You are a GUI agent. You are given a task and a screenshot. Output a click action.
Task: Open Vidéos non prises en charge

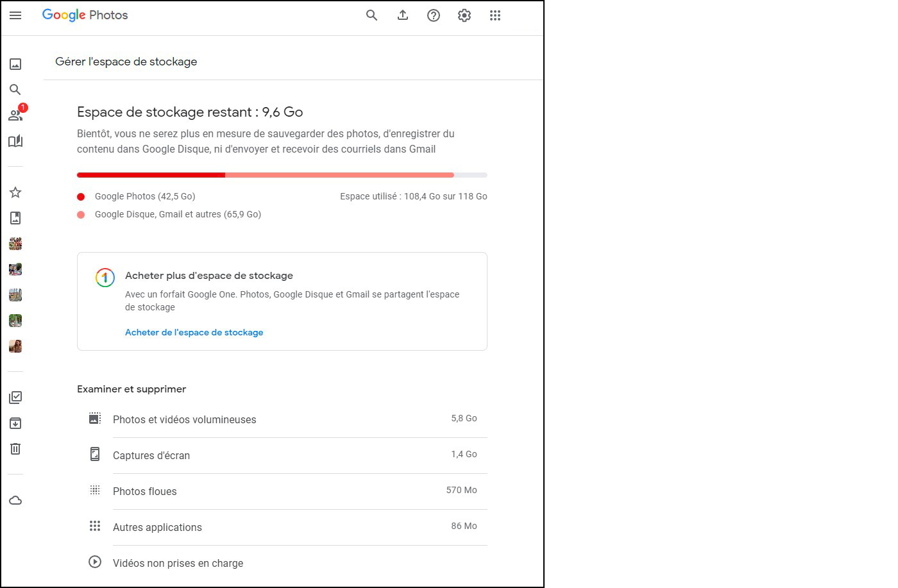178,563
